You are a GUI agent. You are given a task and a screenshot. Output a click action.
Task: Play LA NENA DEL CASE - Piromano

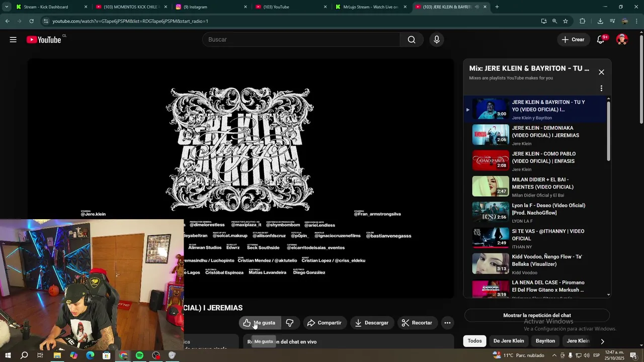tap(535, 289)
